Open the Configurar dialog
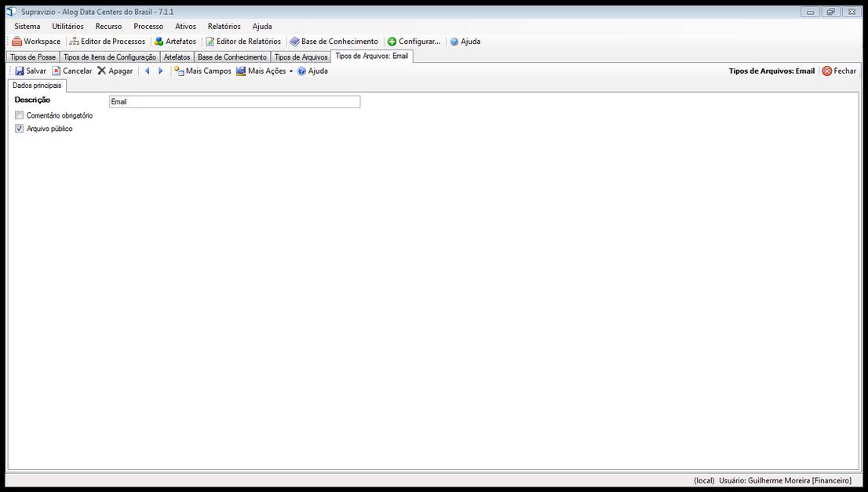868x492 pixels. point(414,41)
